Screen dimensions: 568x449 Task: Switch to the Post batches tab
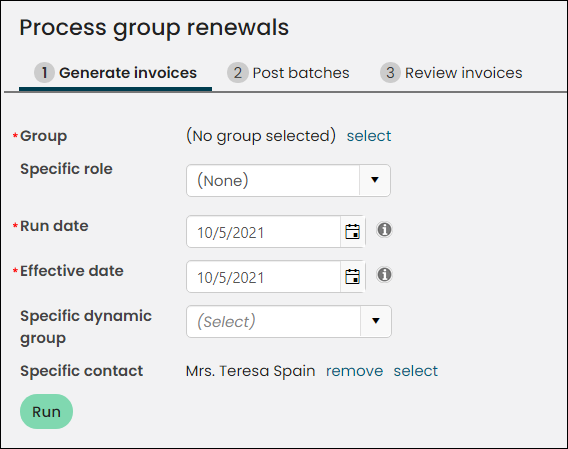[288, 73]
